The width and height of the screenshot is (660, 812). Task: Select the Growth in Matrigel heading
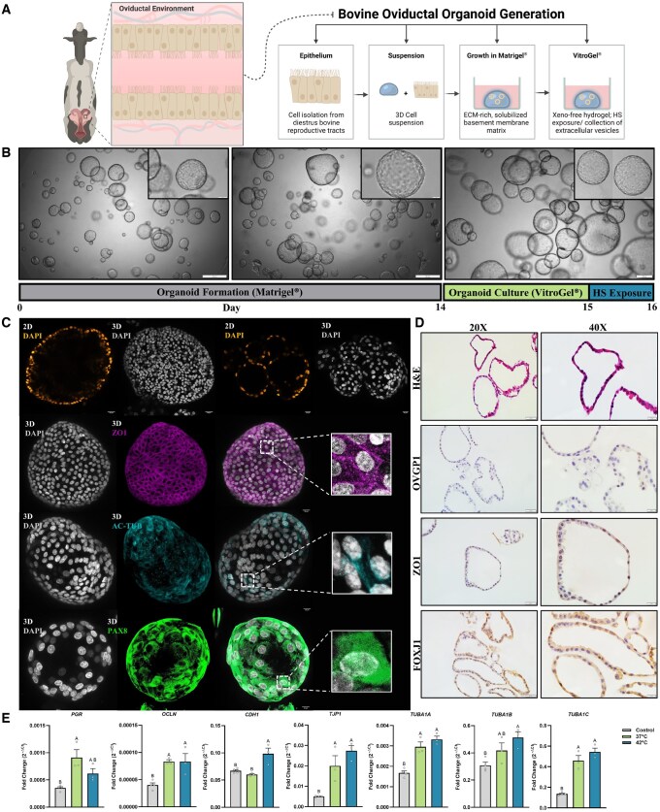point(497,55)
